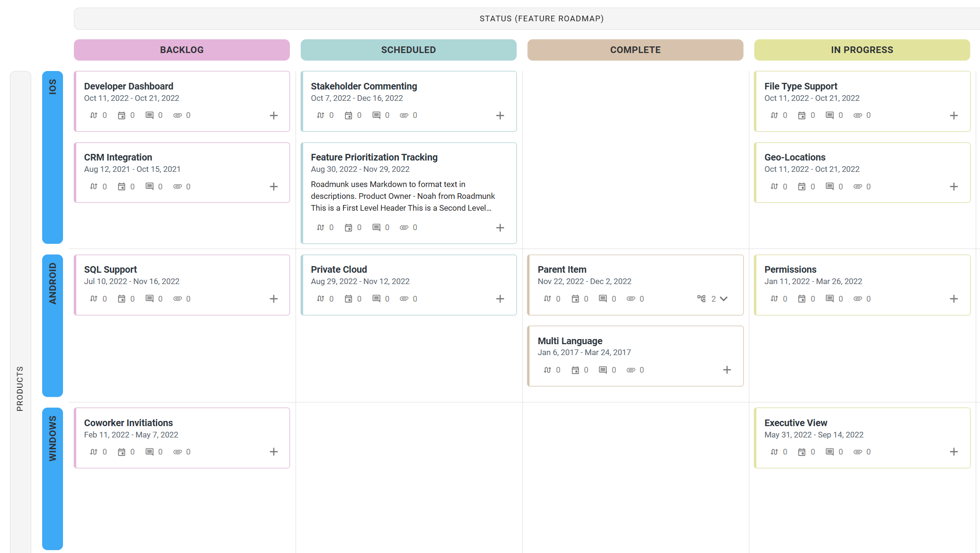The image size is (980, 553).
Task: Click the plus icon on Geo-Locations card
Action: 954,187
